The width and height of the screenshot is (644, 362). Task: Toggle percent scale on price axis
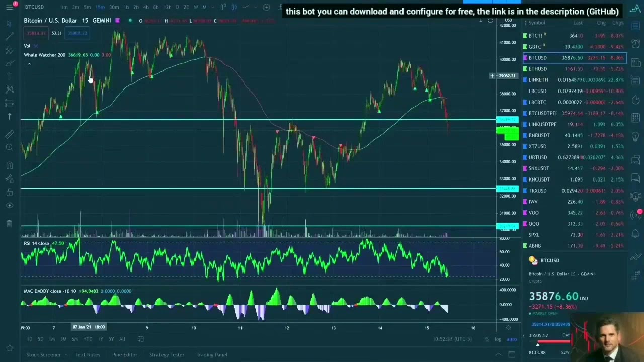click(487, 339)
